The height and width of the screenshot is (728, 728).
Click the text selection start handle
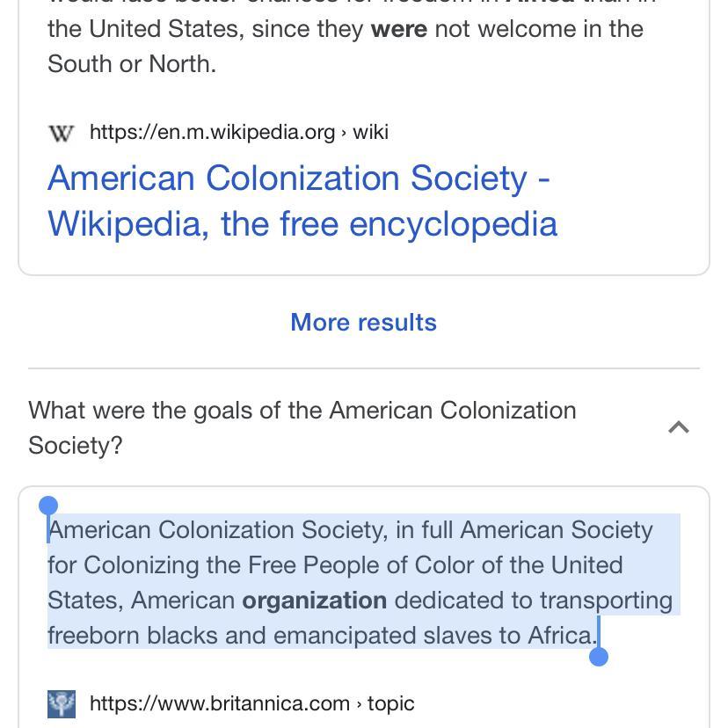pyautogui.click(x=48, y=506)
